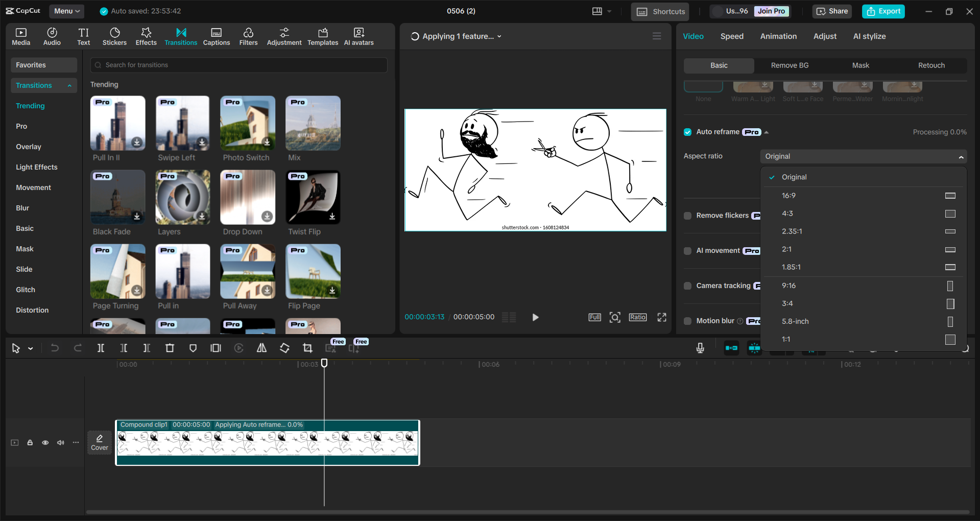Switch to the Remove BG tab

(789, 65)
